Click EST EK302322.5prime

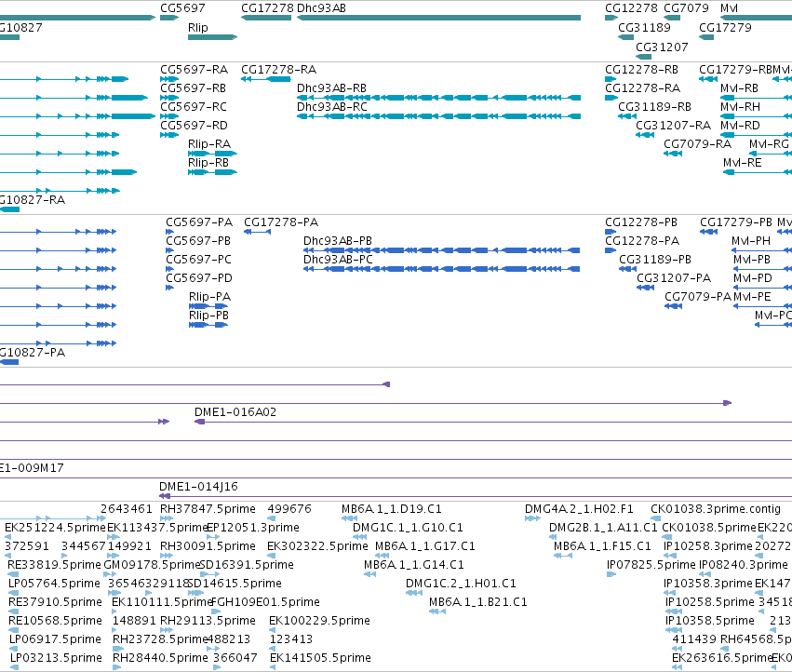(271, 556)
